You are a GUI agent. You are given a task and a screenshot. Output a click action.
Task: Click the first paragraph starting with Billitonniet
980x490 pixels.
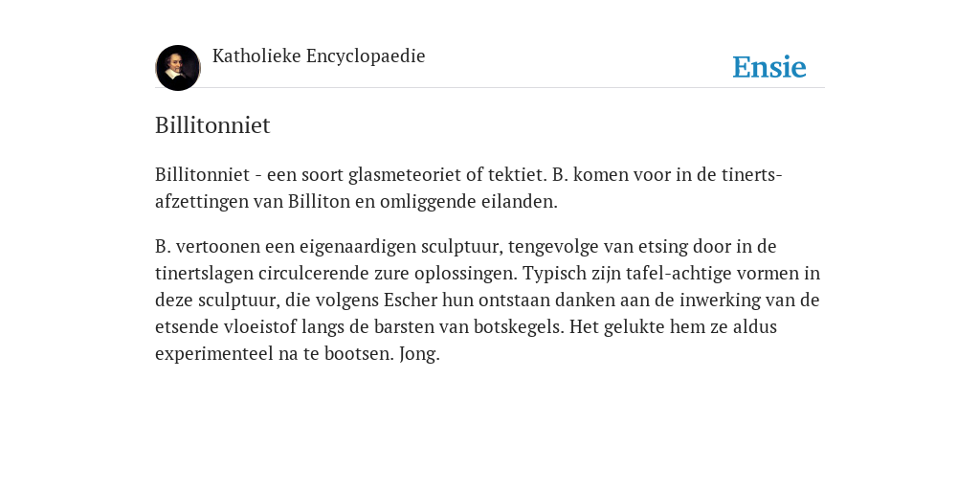point(469,188)
